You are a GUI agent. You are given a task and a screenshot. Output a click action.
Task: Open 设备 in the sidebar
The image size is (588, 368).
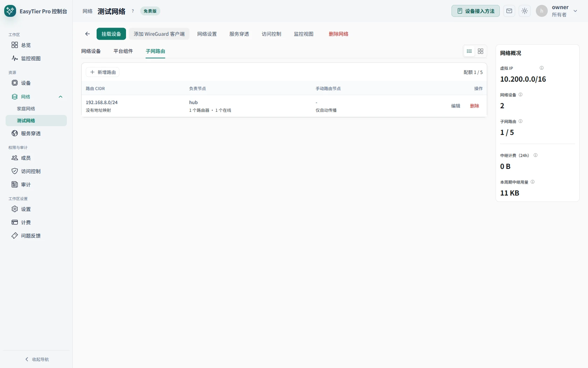pyautogui.click(x=36, y=83)
